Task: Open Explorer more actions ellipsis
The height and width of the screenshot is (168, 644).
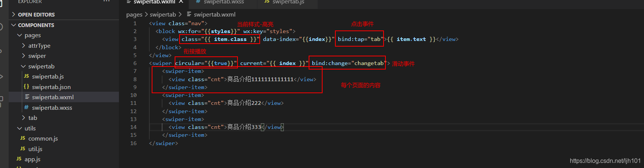Action: tap(107, 2)
